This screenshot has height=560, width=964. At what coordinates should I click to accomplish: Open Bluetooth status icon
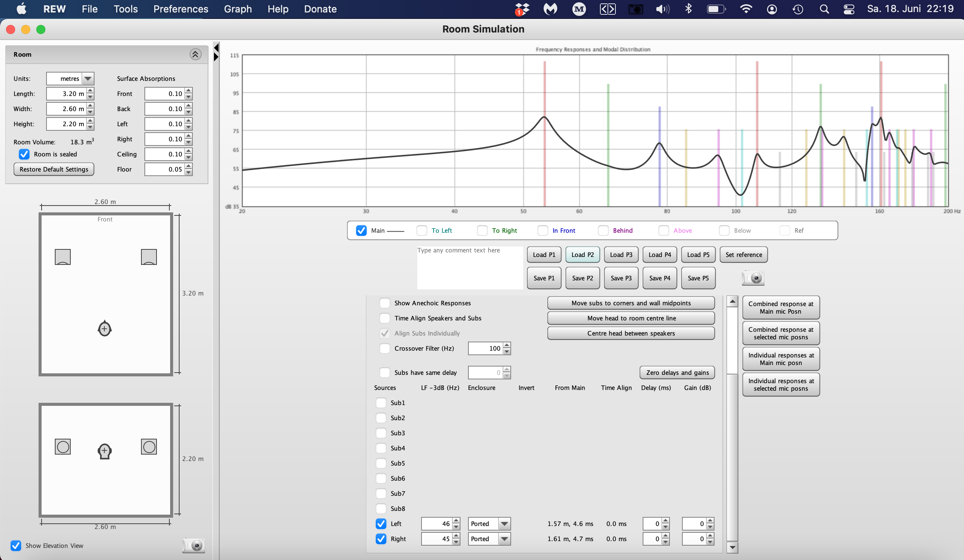pos(688,9)
